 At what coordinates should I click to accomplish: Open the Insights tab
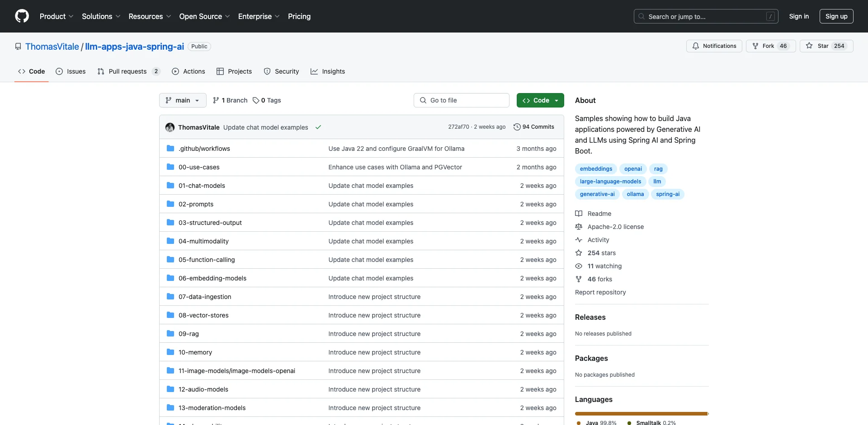328,71
